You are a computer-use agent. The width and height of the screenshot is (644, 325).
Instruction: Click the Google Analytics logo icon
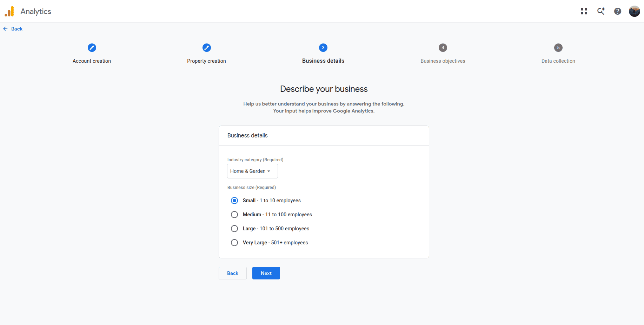[x=9, y=11]
